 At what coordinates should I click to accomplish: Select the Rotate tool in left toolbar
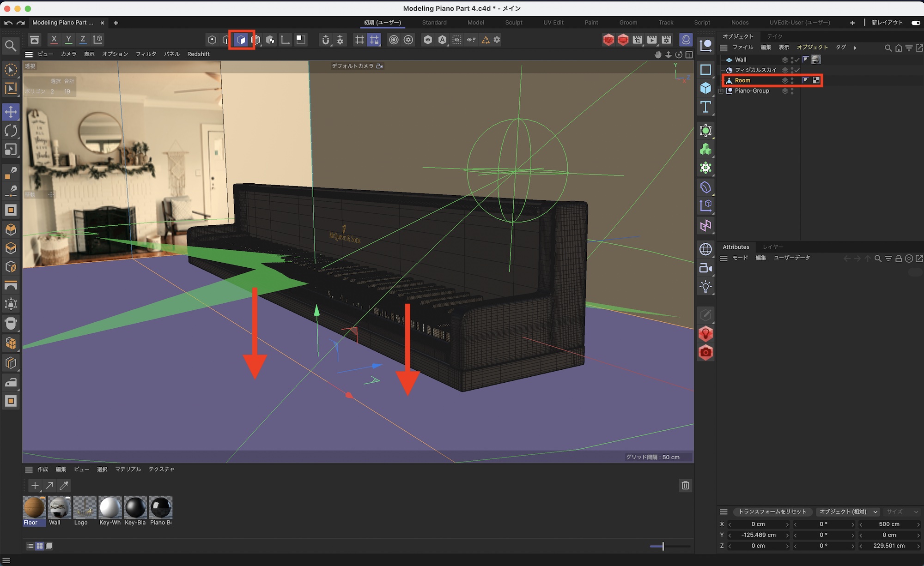click(x=11, y=131)
